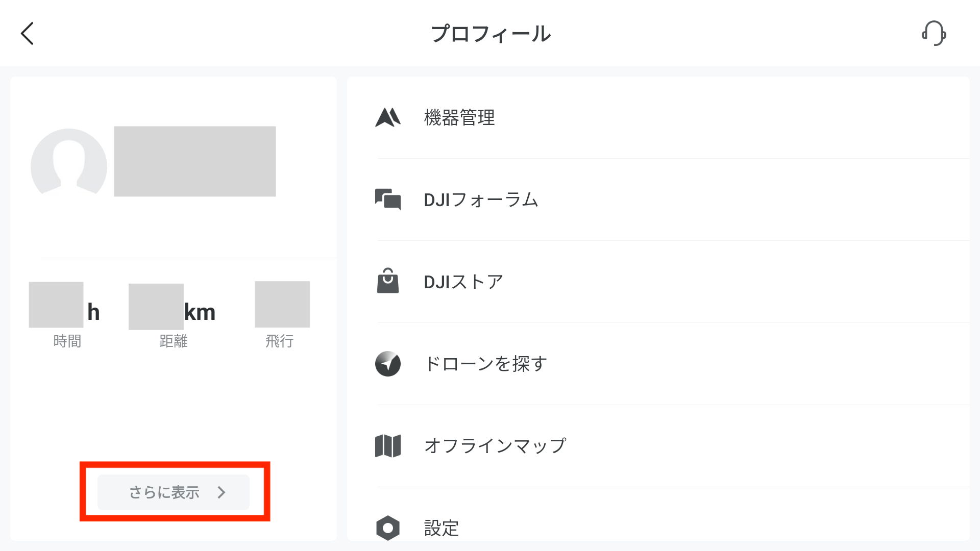
Task: Open オフラインマップ text label
Action: coord(495,446)
